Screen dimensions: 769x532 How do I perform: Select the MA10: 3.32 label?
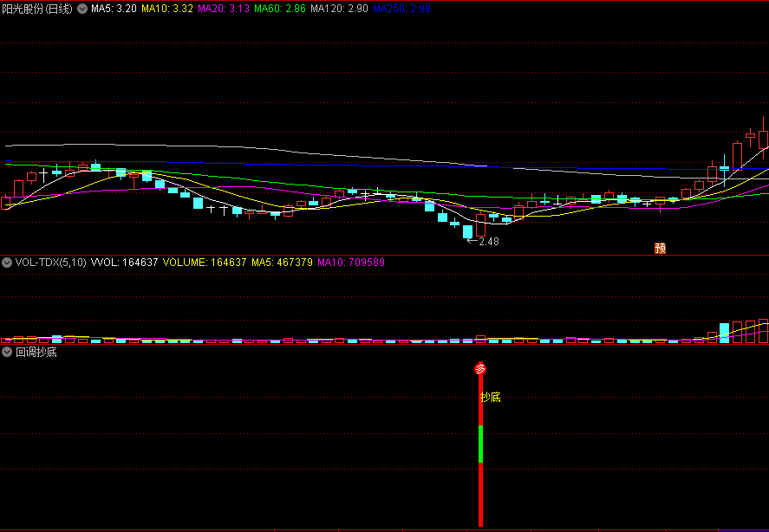point(166,9)
